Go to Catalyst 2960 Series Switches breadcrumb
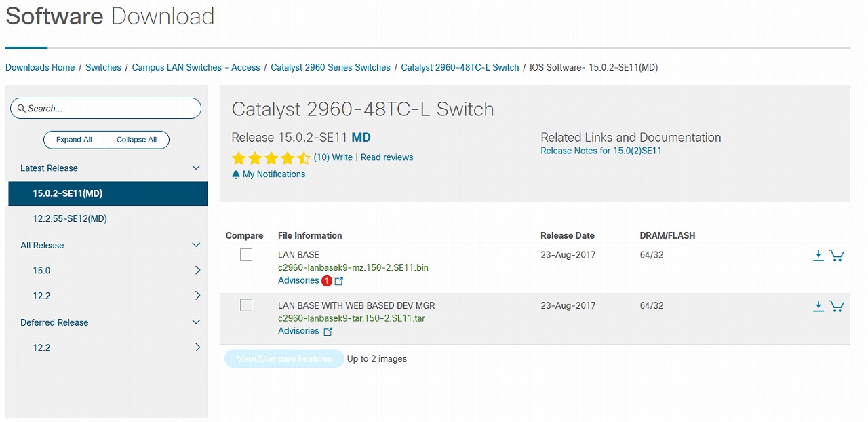The width and height of the screenshot is (868, 422). coord(330,68)
